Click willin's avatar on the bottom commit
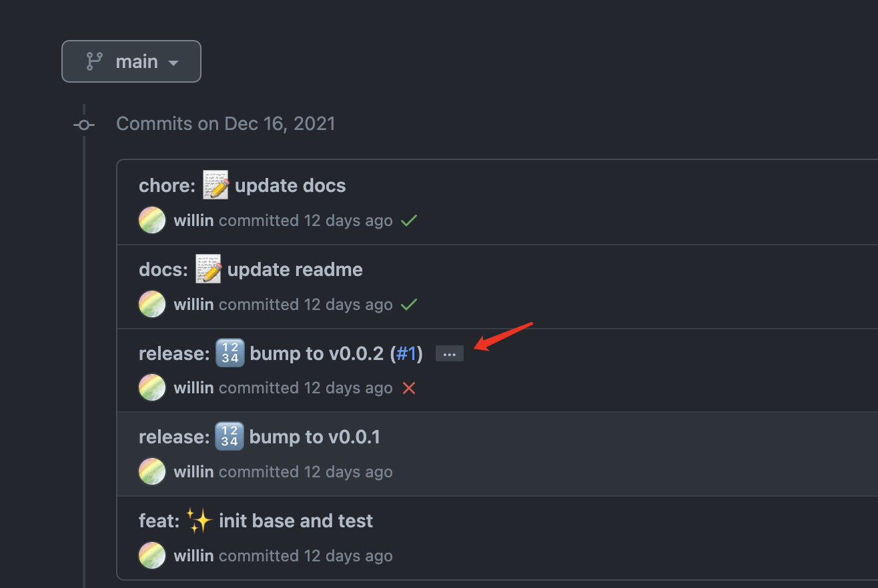The width and height of the screenshot is (878, 588). click(x=151, y=555)
